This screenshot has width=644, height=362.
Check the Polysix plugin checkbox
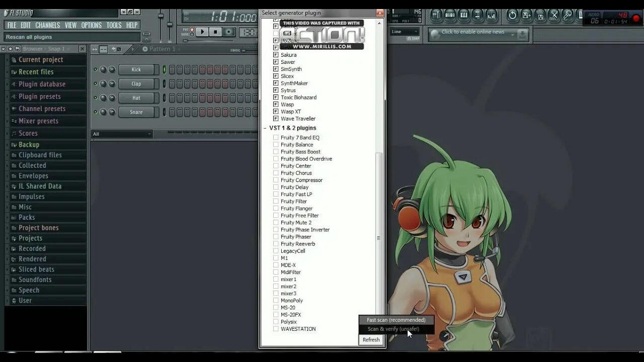pos(276,321)
